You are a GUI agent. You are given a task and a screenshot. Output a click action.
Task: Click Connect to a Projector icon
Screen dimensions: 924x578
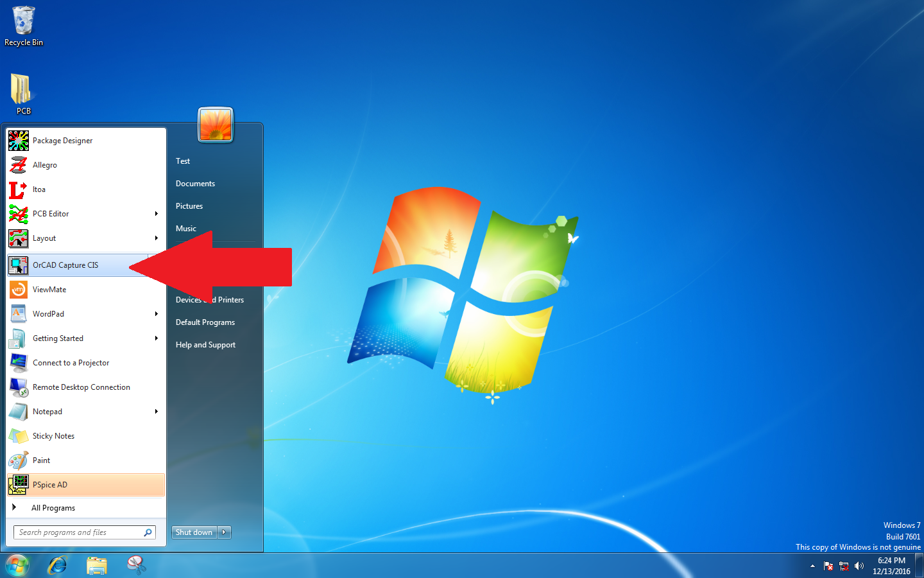tap(19, 363)
